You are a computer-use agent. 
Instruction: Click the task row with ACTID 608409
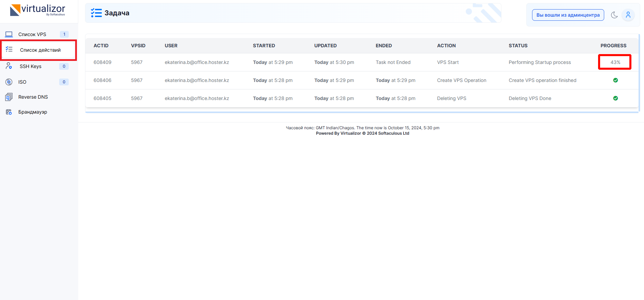pyautogui.click(x=102, y=62)
